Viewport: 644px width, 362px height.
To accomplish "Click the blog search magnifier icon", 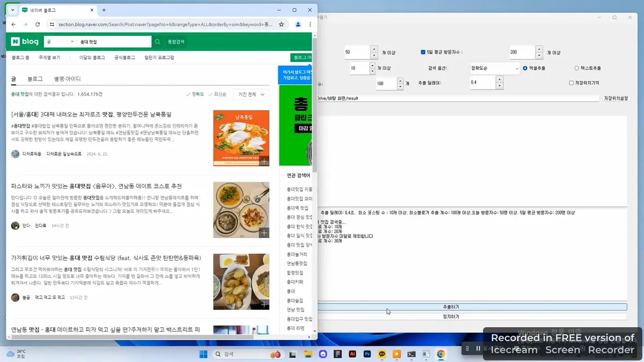I will [x=157, y=41].
